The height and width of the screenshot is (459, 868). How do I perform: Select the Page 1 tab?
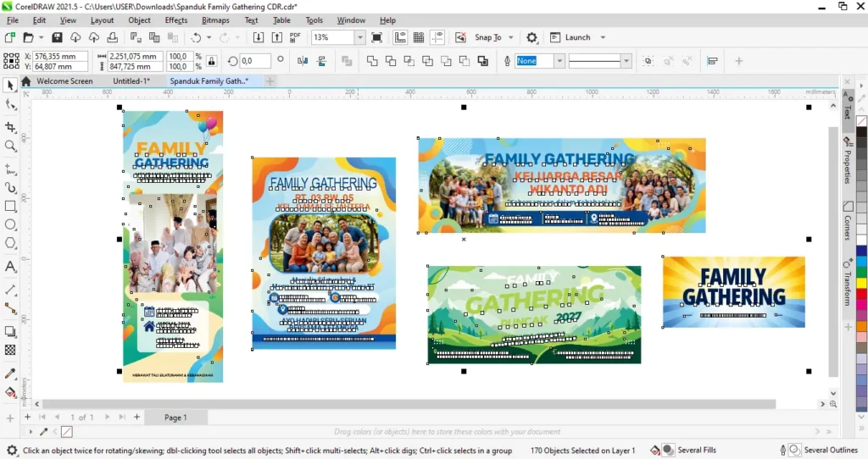coord(175,418)
